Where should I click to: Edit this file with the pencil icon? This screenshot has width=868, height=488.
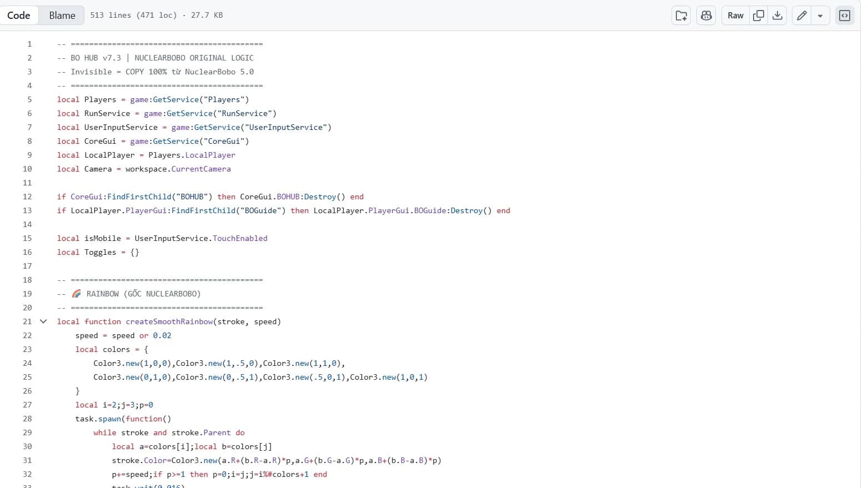tap(801, 16)
